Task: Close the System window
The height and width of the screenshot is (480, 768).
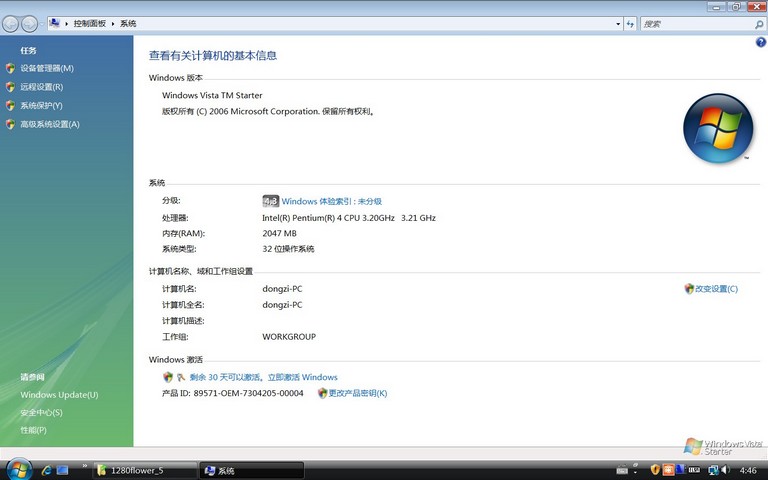Action: pos(756,7)
